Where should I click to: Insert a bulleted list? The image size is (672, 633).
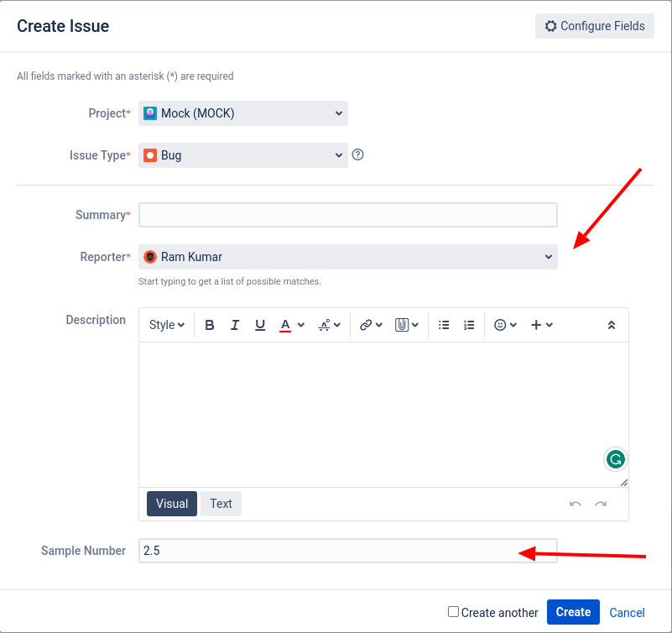tap(444, 325)
